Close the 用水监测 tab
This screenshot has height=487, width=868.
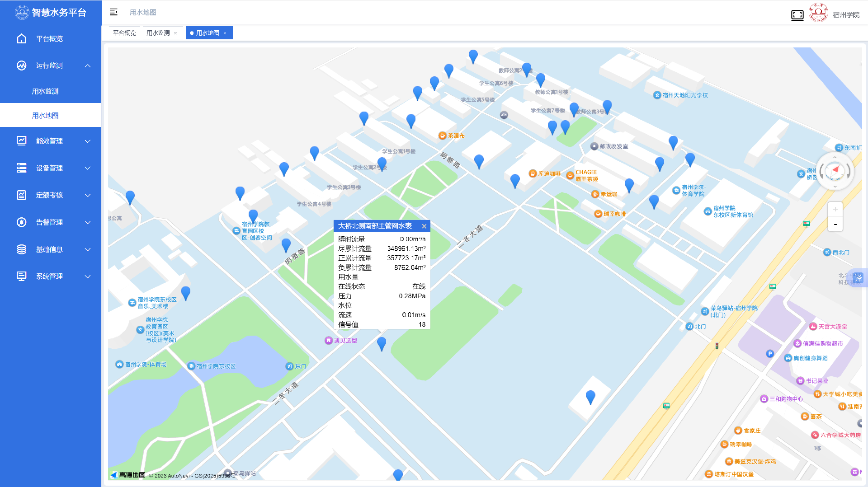point(175,33)
